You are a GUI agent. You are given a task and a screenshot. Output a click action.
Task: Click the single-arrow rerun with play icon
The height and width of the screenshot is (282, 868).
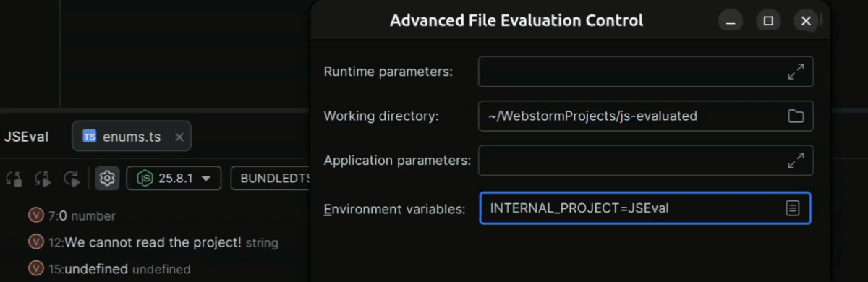[x=72, y=179]
